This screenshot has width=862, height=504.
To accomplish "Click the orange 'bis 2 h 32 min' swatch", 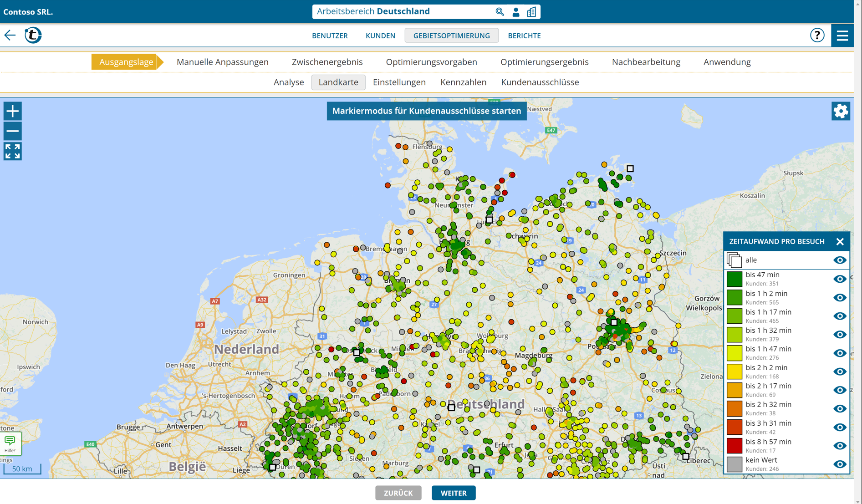I will click(734, 408).
